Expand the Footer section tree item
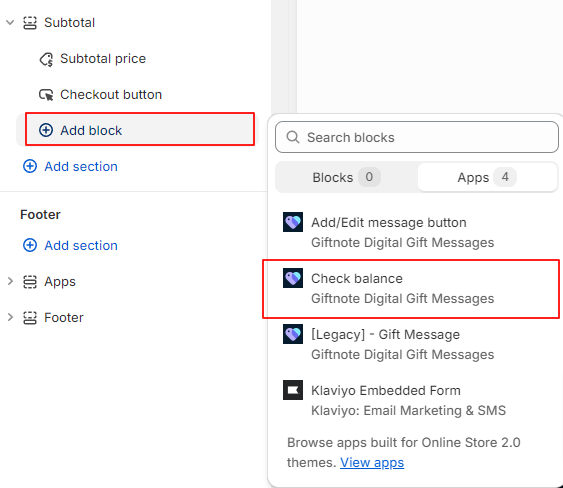563x488 pixels. [x=10, y=317]
